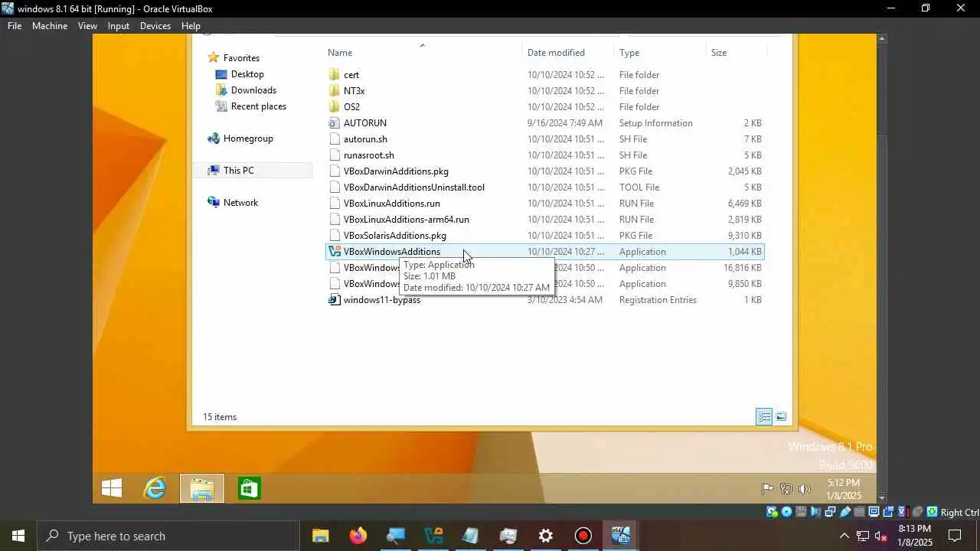Image resolution: width=980 pixels, height=551 pixels.
Task: Open the Store app in guest taskbar
Action: point(249,488)
